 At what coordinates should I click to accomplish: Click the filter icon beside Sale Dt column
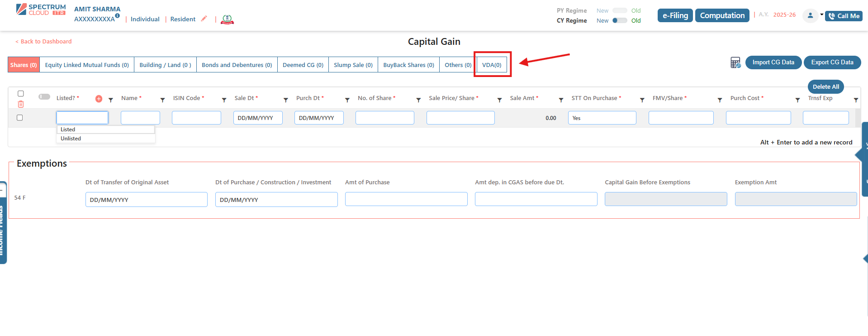(x=285, y=100)
